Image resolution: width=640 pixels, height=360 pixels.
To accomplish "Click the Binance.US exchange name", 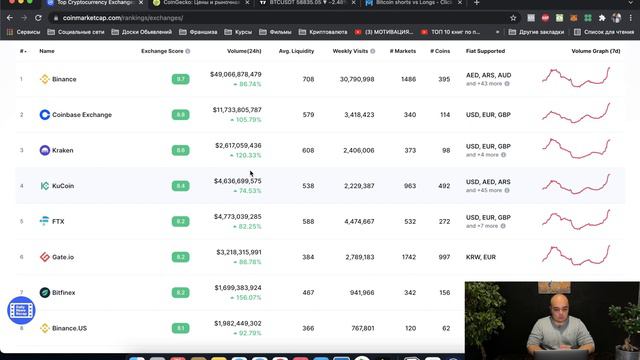I will pyautogui.click(x=69, y=328).
